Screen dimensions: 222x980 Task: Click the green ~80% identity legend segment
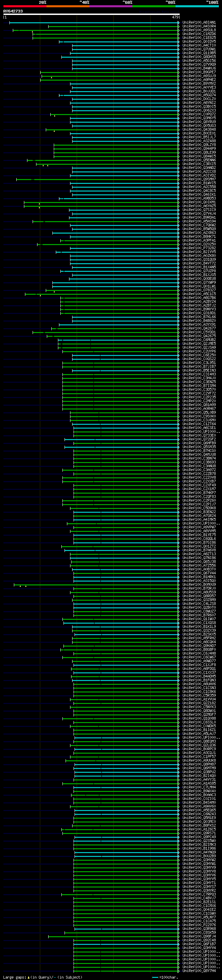click(154, 7)
